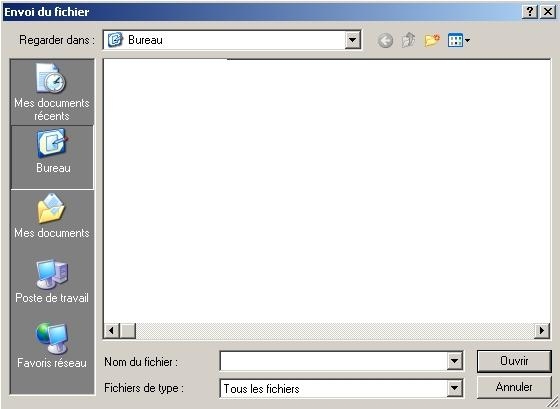Viewport: 560px width, 409px height.
Task: Click the scrollbar right arrow
Action: pyautogui.click(x=542, y=330)
